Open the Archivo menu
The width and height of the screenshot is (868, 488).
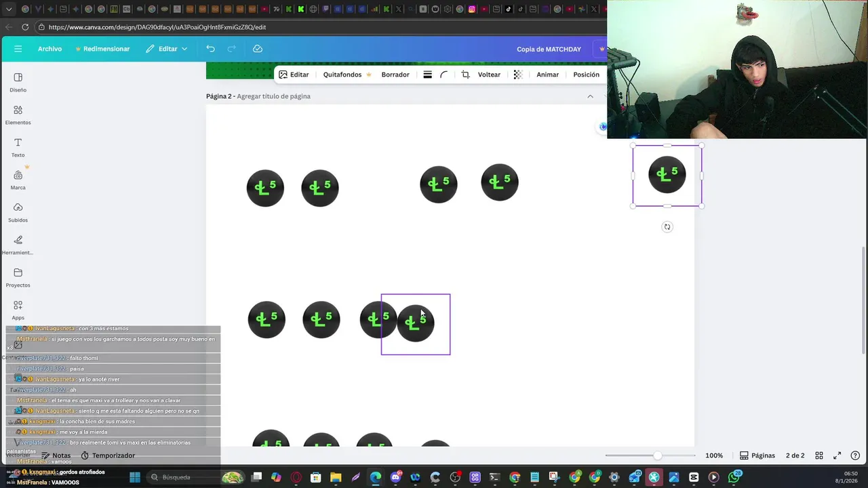(50, 49)
